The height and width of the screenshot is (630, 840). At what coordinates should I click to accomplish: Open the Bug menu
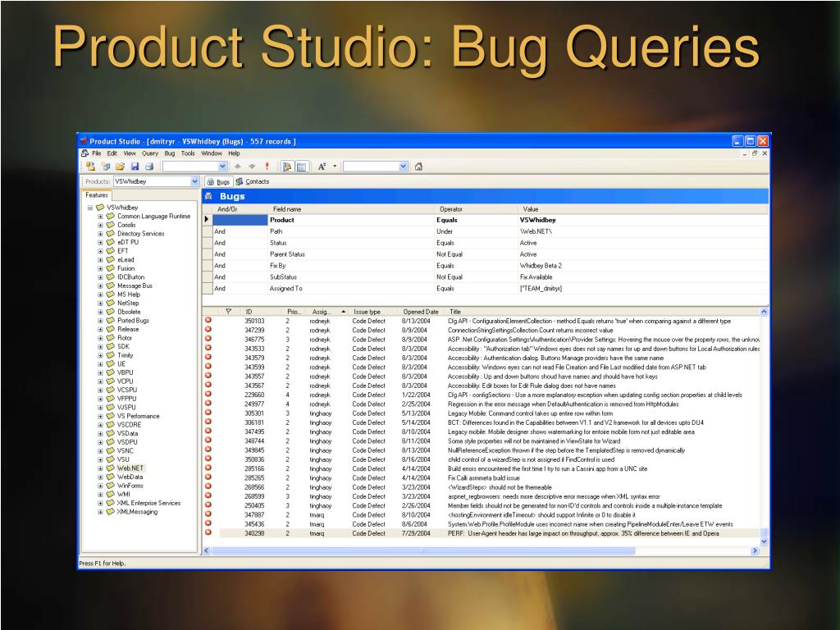(170, 153)
